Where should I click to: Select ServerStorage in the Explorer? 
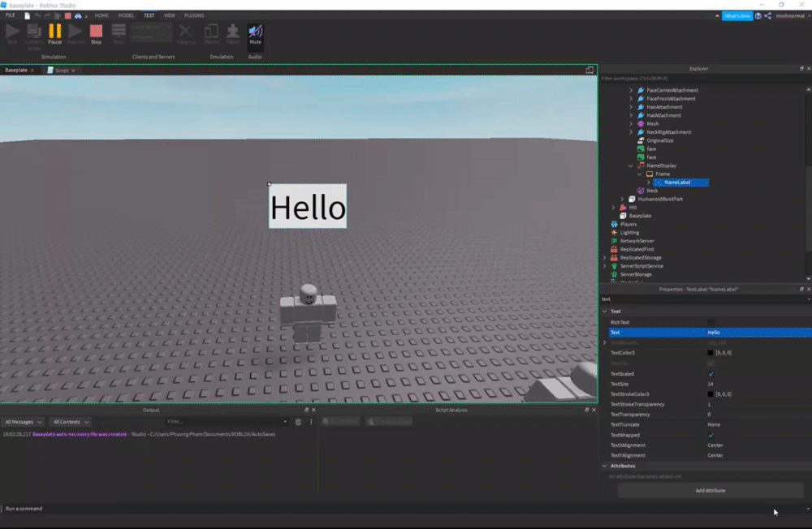pos(636,274)
